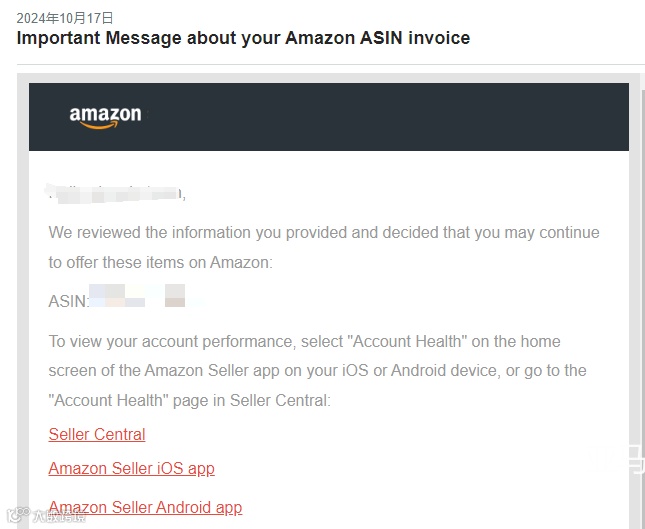The height and width of the screenshot is (529, 645).
Task: Select the date 2024年10月17日 above the subject
Action: coord(64,18)
